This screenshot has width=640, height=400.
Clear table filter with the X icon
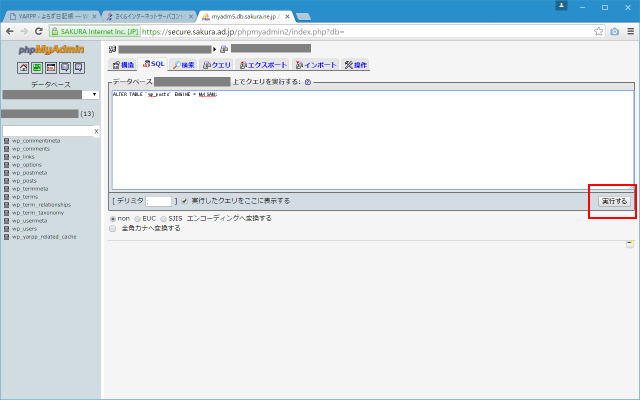96,131
